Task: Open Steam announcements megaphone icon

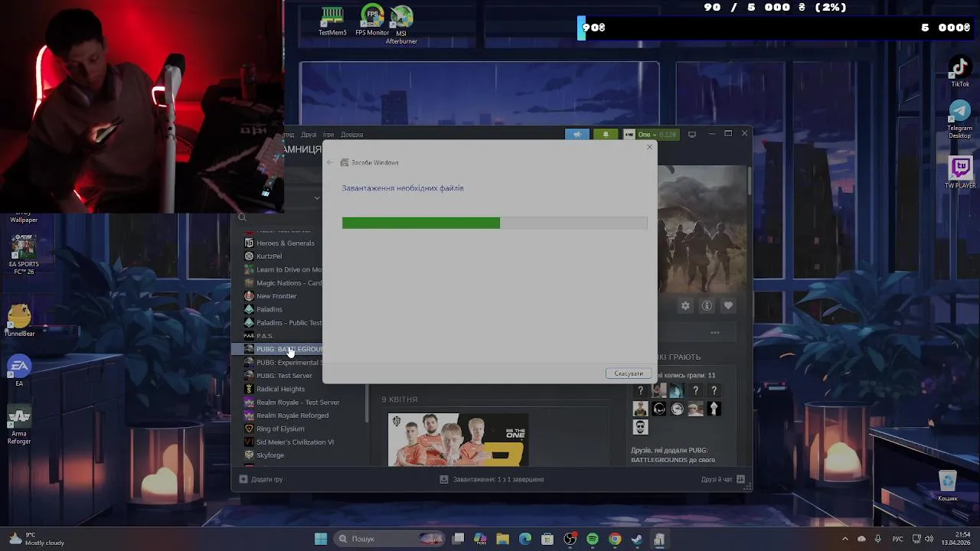Action: pyautogui.click(x=577, y=134)
